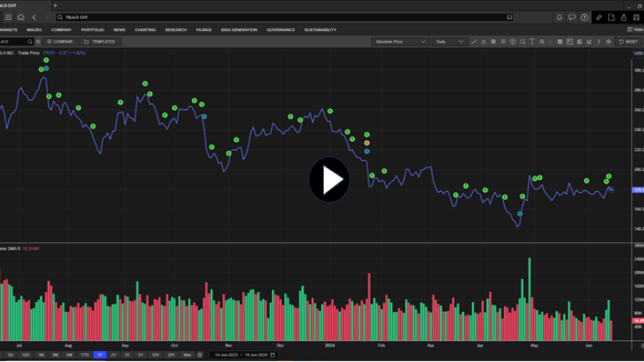The height and width of the screenshot is (362, 644).
Task: Open the date range calendar picker
Action: (x=273, y=354)
